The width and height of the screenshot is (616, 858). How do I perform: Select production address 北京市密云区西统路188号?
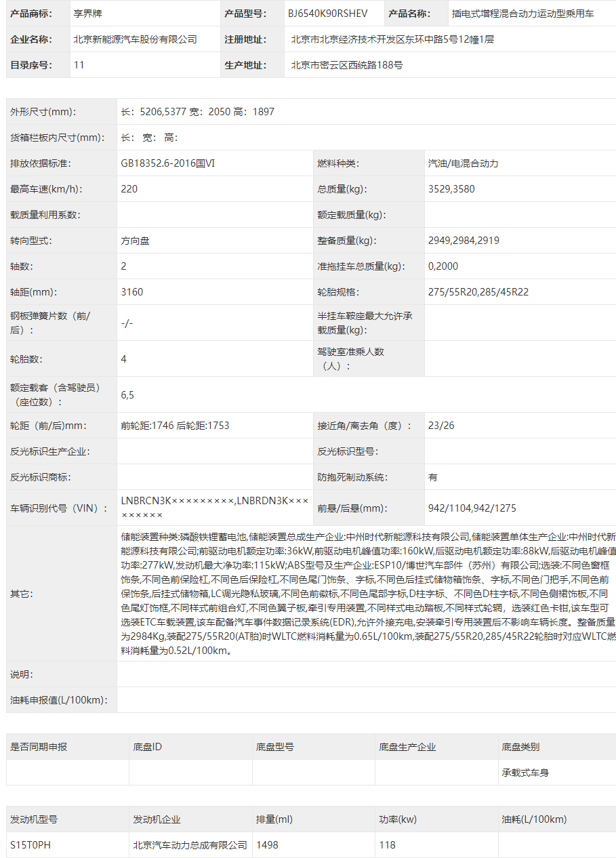(x=346, y=65)
